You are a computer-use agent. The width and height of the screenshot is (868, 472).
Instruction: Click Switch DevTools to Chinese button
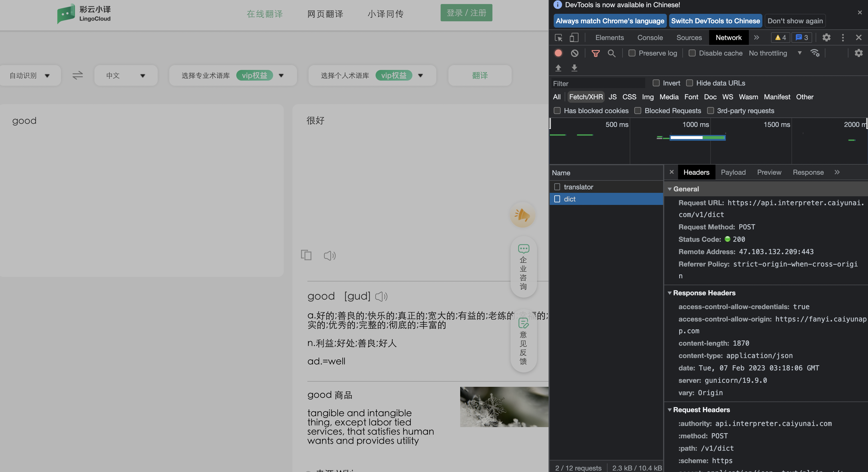pos(715,21)
